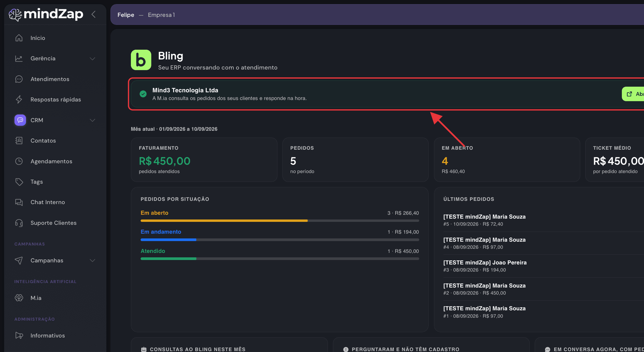Click the Informativos megaphone icon
Viewport: 644px width, 352px height.
[x=19, y=335]
